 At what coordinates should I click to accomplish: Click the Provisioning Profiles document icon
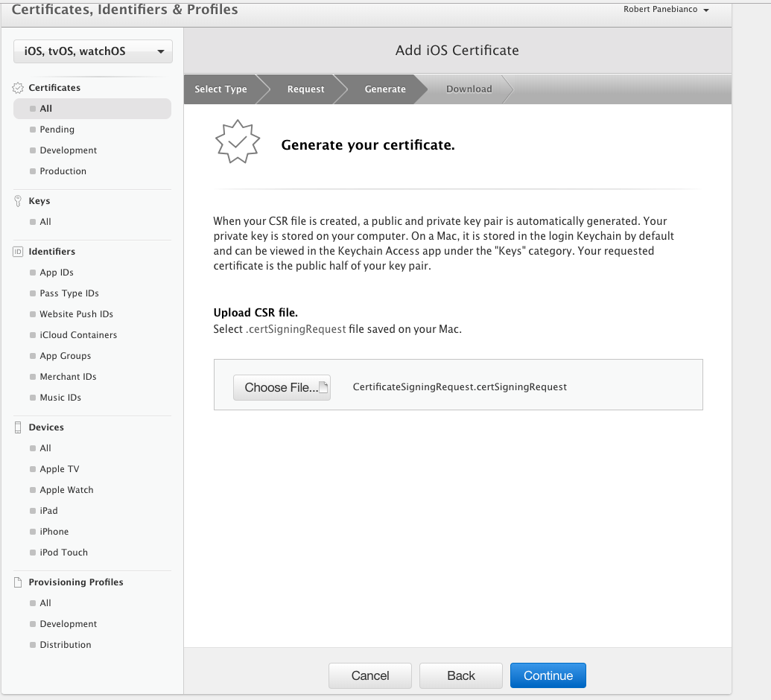click(18, 582)
